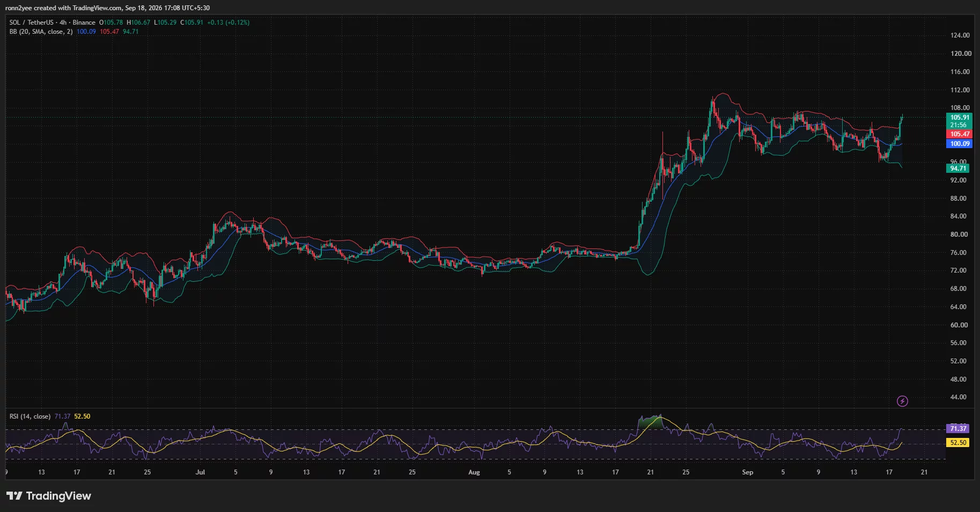Image resolution: width=980 pixels, height=512 pixels.
Task: Click the header text 'ronn2yee created with TradingView.com'
Action: [x=63, y=8]
